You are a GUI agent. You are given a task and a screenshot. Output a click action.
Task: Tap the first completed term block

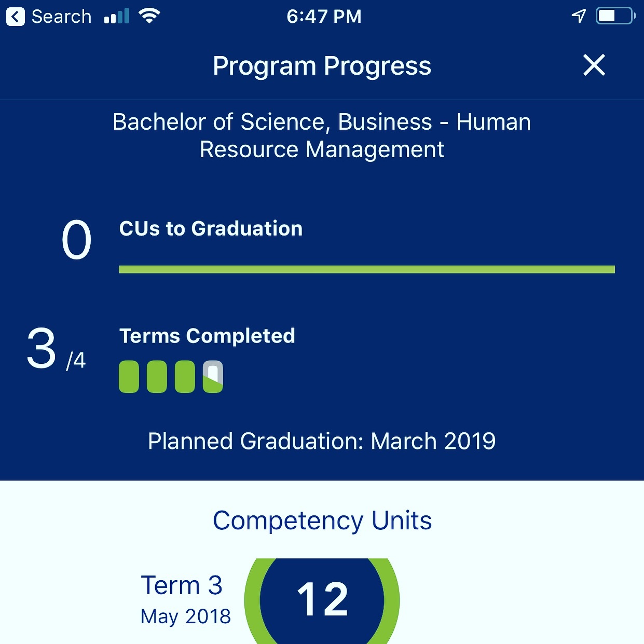[129, 377]
